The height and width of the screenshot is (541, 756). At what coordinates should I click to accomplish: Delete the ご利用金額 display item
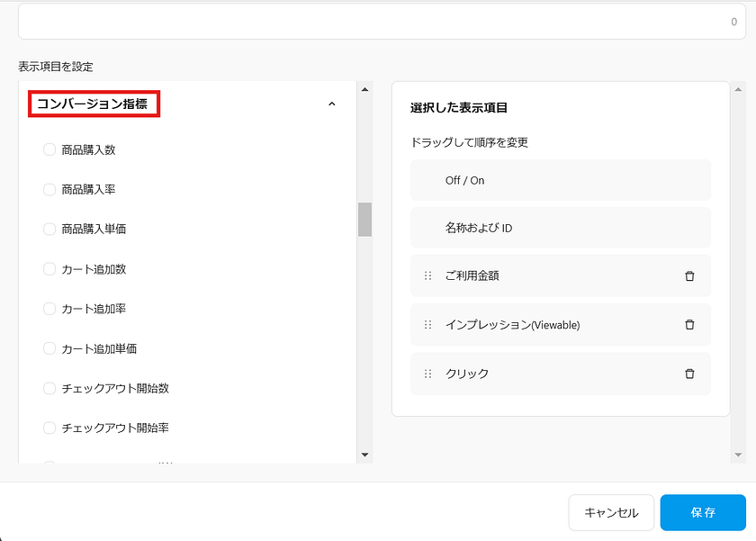point(689,276)
